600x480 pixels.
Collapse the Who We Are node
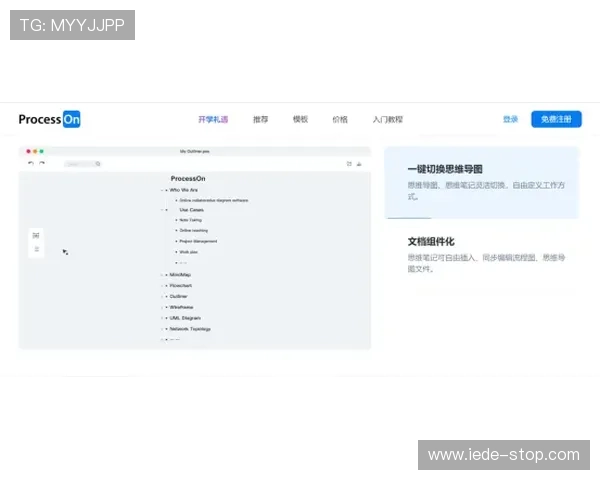(x=162, y=190)
